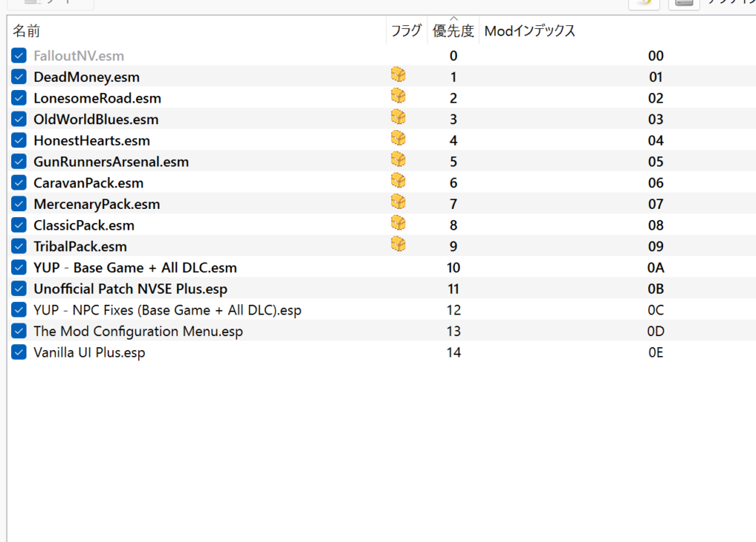Viewport: 756px width, 542px height.
Task: Click the mod index 0E cell
Action: [656, 353]
